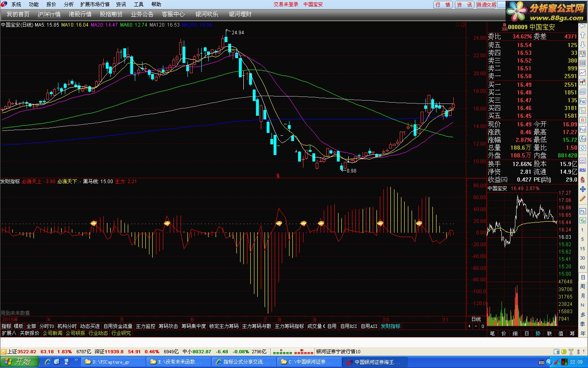Select the 筹码攻击 indicator tab
The height and width of the screenshot is (368, 588).
coord(168,326)
